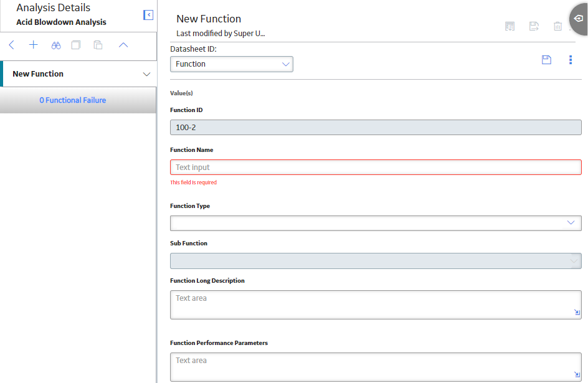This screenshot has height=383, width=588.
Task: Add a new node with plus icon
Action: (34, 45)
